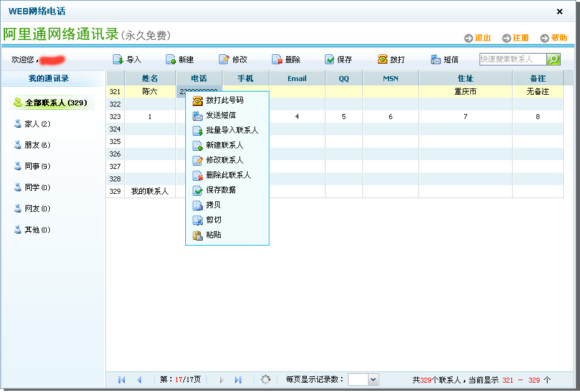
Task: Choose 剪切 in context menu
Action: (x=227, y=220)
